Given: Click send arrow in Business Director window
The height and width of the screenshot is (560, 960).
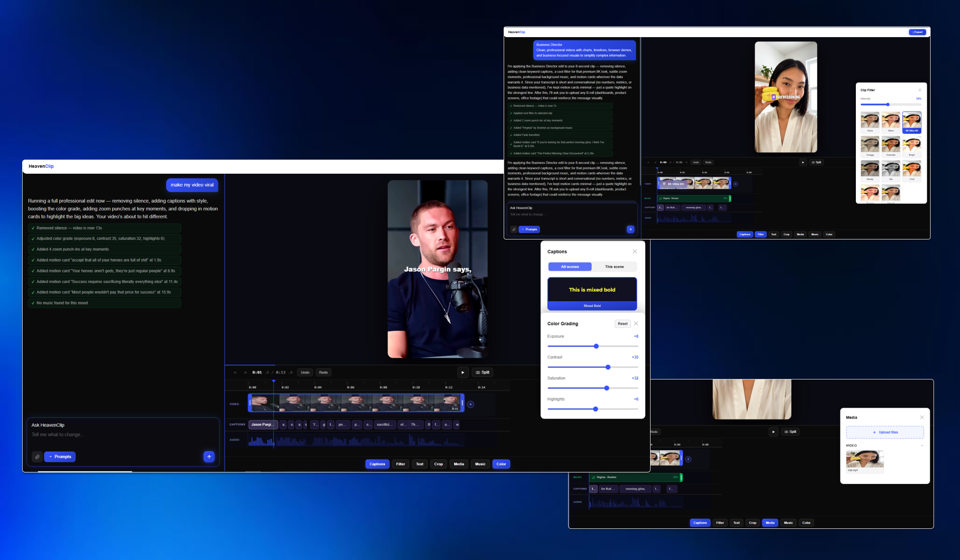Looking at the screenshot, I should coord(630,230).
